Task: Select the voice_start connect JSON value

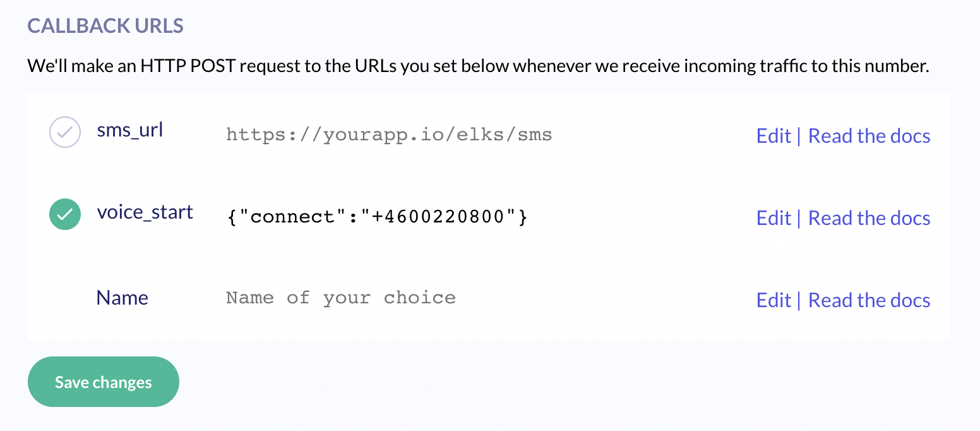Action: coord(376,216)
